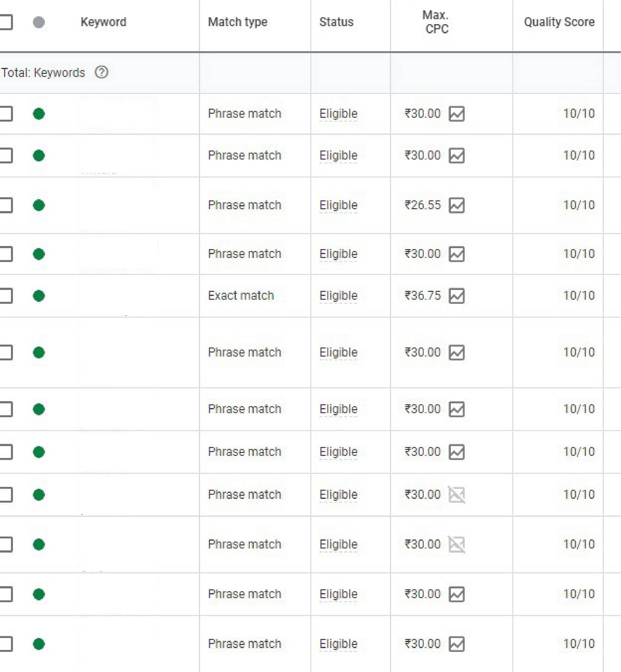Sort by Match type column header
Viewport: 621px width, 672px height.
pyautogui.click(x=237, y=22)
